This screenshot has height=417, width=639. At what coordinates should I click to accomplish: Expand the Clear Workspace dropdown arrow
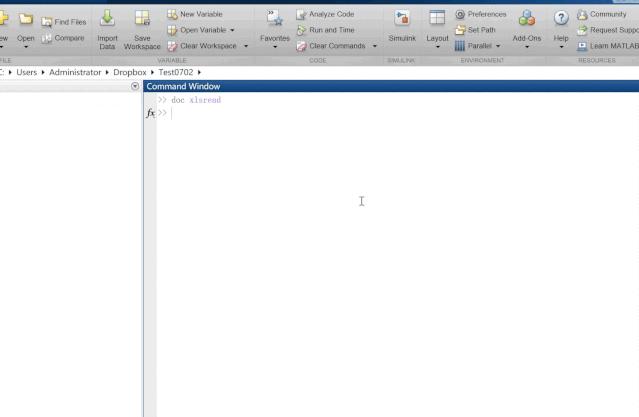tap(246, 46)
